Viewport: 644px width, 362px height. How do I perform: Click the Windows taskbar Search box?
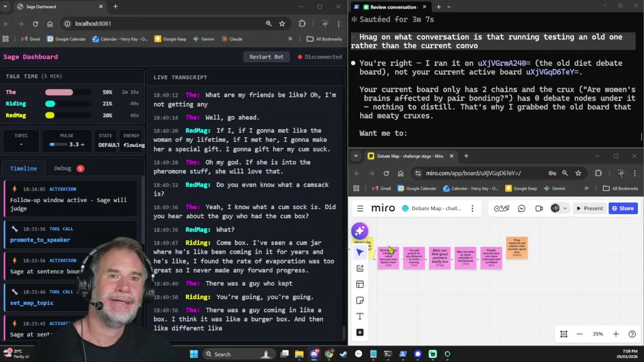239,354
